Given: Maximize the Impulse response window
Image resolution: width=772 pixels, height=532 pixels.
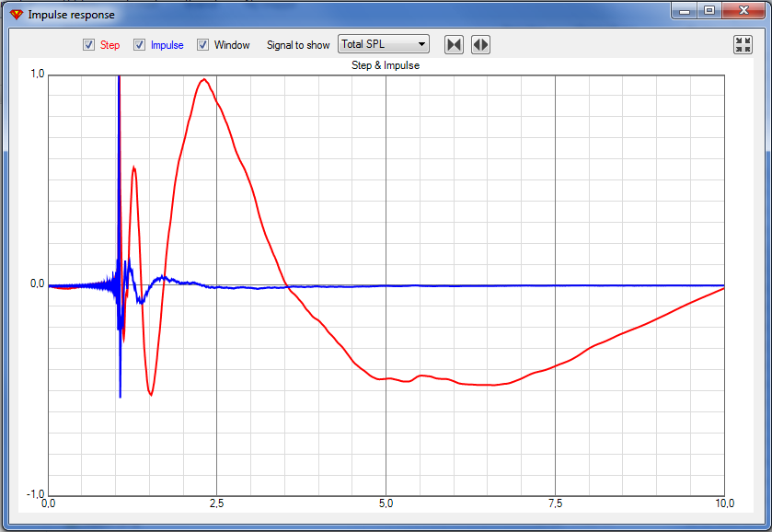Looking at the screenshot, I should 709,11.
